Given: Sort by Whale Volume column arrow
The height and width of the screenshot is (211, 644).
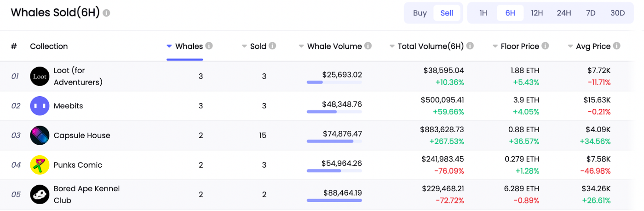Looking at the screenshot, I should [301, 46].
